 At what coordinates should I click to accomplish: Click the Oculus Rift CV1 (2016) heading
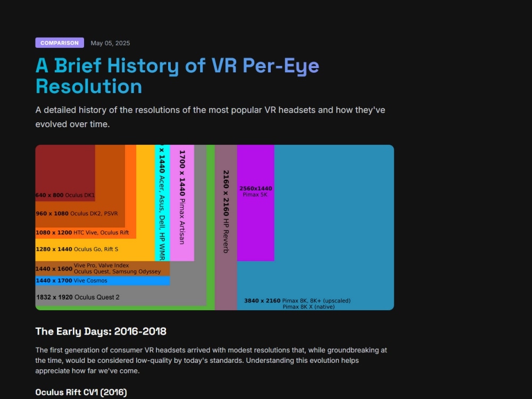(x=81, y=392)
